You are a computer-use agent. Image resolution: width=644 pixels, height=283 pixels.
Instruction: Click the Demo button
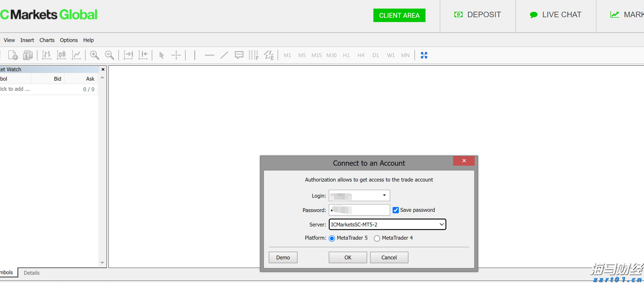[x=283, y=257]
